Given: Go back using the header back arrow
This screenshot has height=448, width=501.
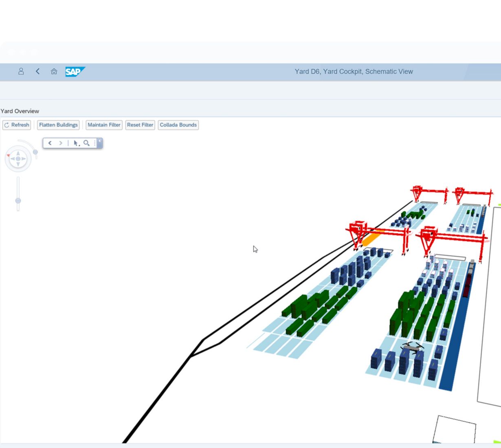Looking at the screenshot, I should click(x=38, y=71).
